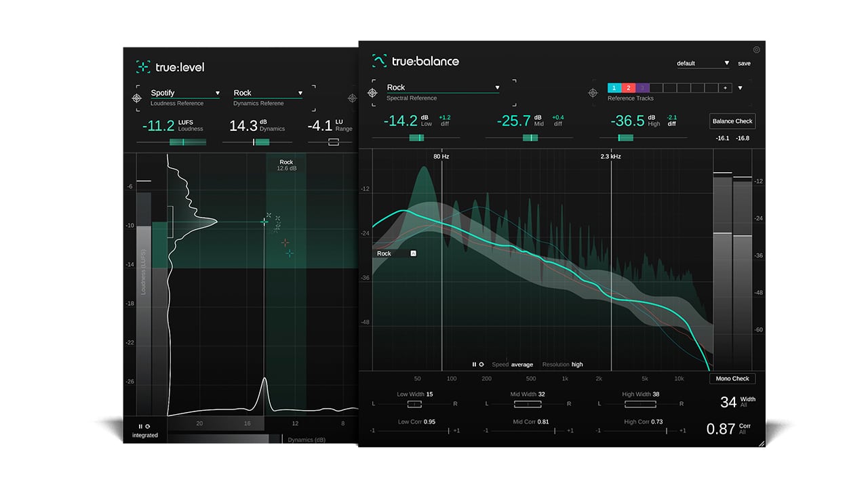This screenshot has width=868, height=488.
Task: Click the true:level logo icon
Action: (x=143, y=66)
